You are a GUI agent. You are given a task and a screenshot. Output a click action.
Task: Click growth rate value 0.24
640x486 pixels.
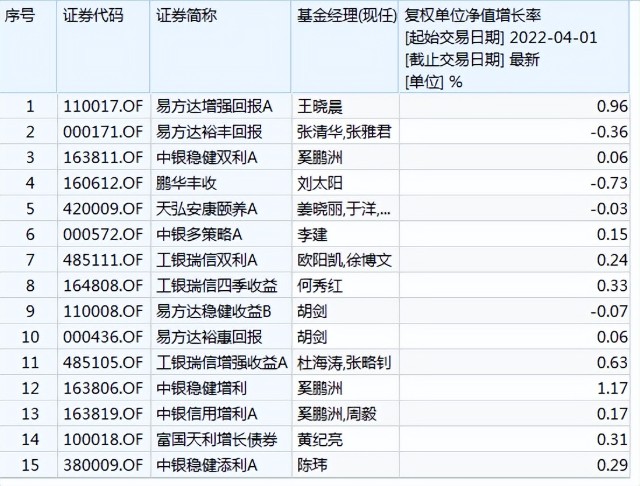coord(612,260)
